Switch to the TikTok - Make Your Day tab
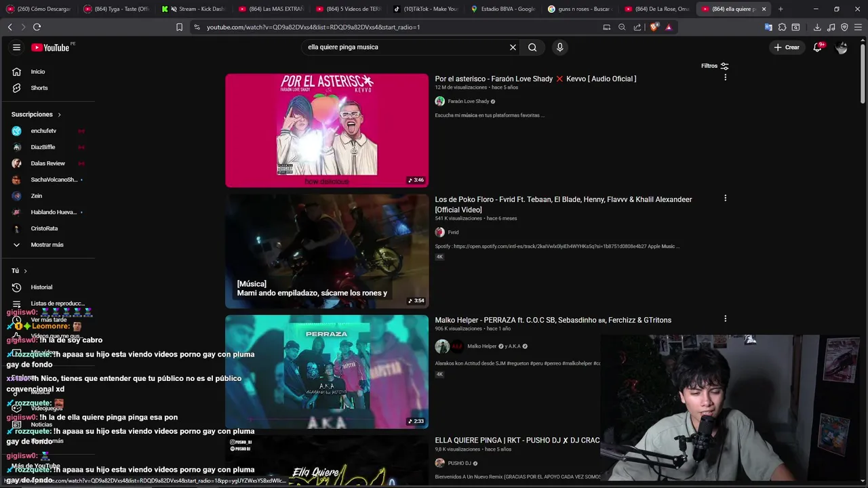This screenshot has height=488, width=868. (426, 9)
